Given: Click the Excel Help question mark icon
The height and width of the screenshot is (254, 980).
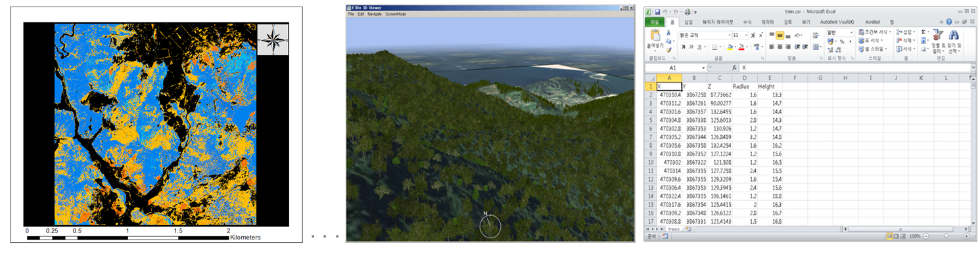Looking at the screenshot, I should click(x=948, y=22).
